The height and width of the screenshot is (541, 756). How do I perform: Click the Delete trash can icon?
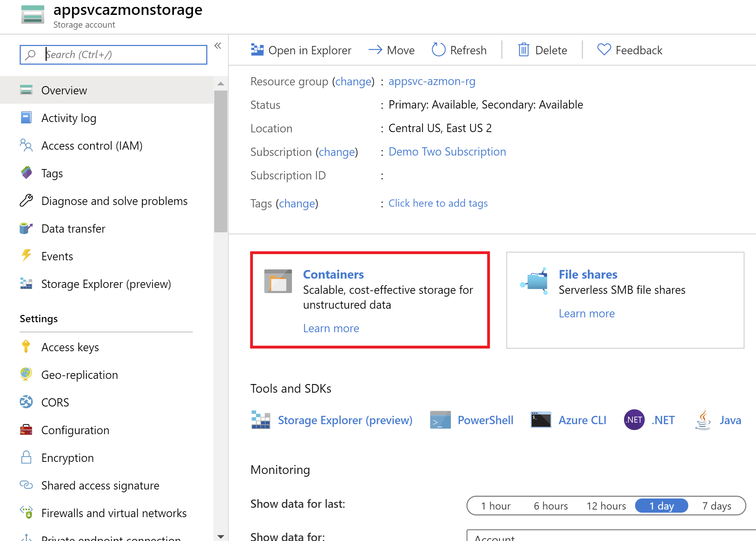tap(523, 50)
